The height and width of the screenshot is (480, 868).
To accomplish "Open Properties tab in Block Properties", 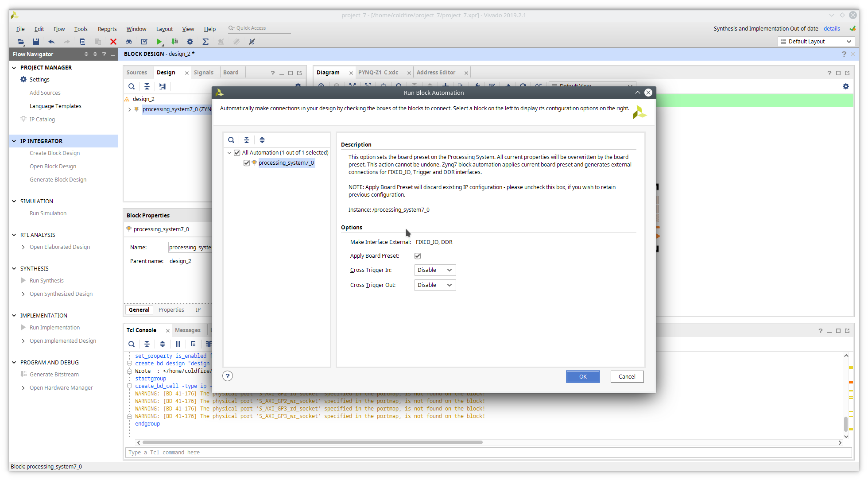I will (x=171, y=310).
